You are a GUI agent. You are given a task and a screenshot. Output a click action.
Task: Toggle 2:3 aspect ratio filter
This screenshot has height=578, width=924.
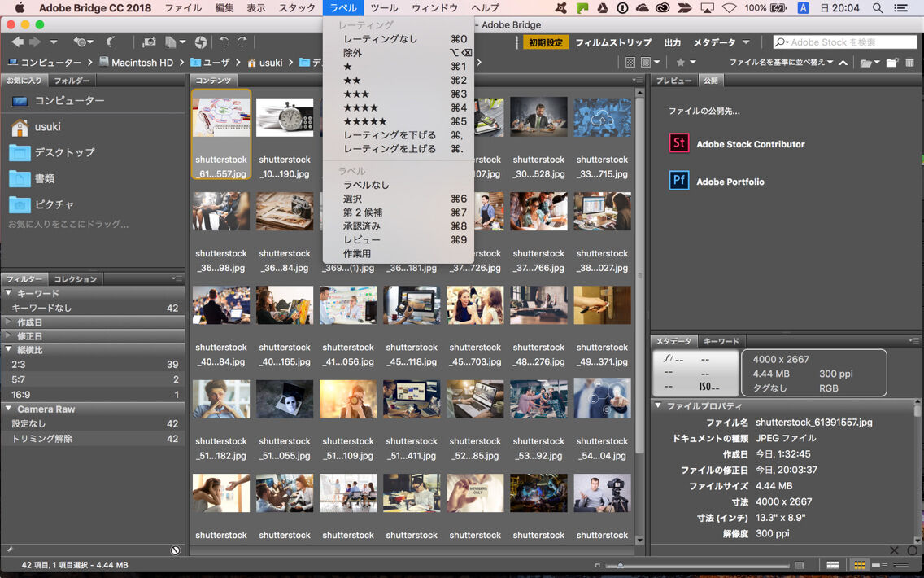tap(93, 365)
